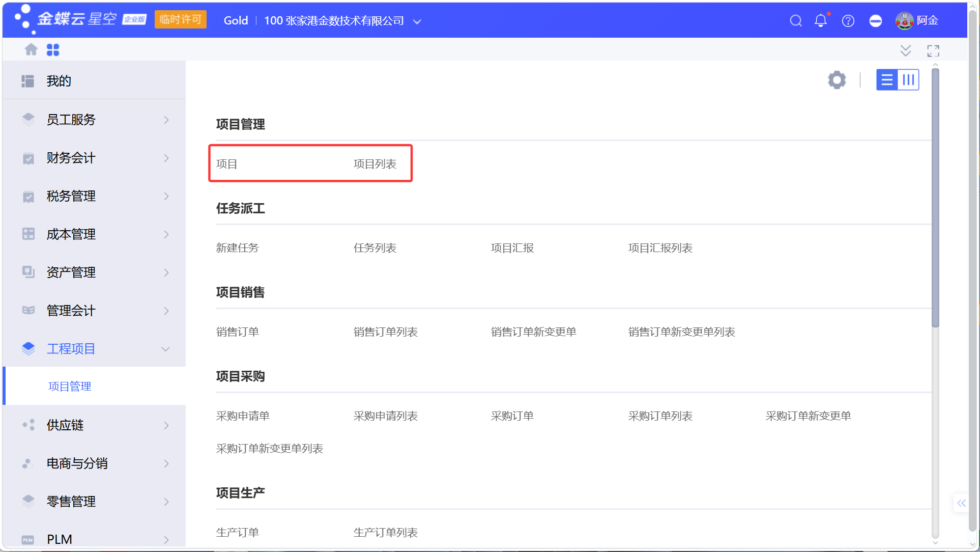
Task: Click the help question mark icon
Action: click(x=848, y=20)
